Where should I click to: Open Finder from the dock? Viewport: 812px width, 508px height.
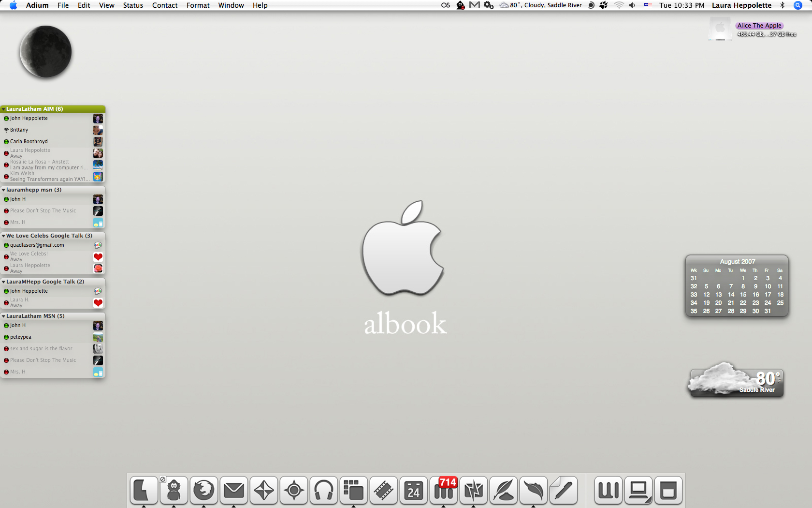click(144, 491)
